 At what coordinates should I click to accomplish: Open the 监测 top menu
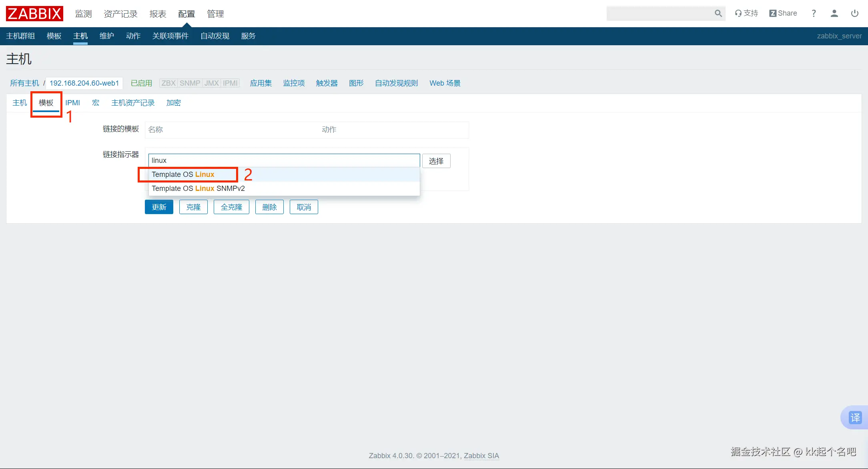(x=83, y=14)
